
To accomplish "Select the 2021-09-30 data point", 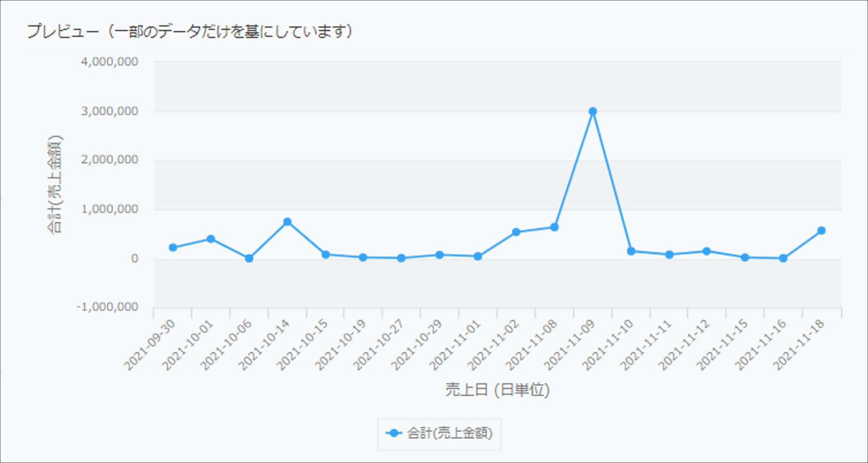I will tap(173, 247).
